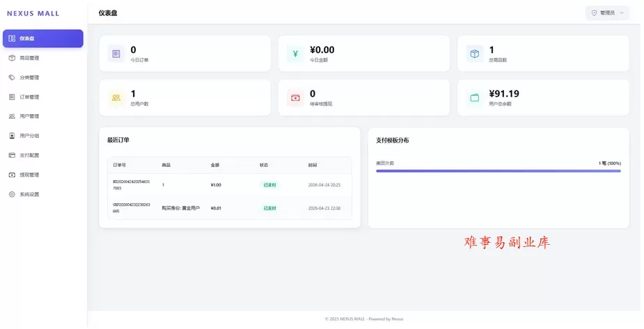Image resolution: width=644 pixels, height=329 pixels.
Task: Click the ¥0.01 amount cell
Action: click(x=216, y=208)
